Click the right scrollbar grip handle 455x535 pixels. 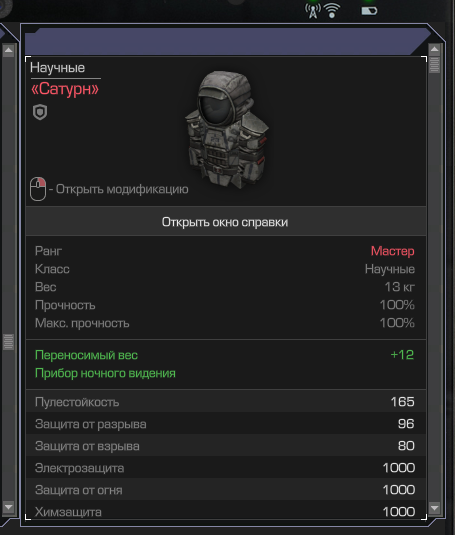[434, 64]
